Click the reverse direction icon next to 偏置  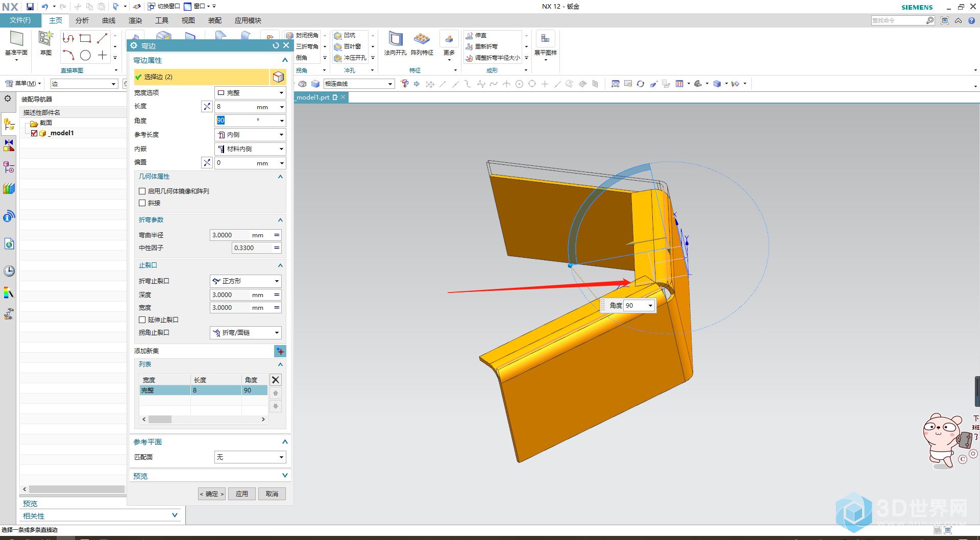pos(207,163)
